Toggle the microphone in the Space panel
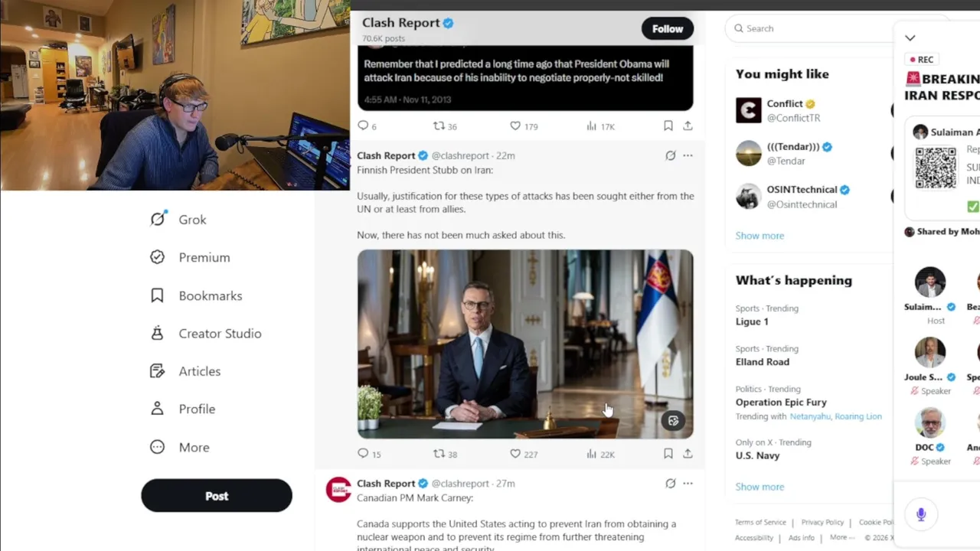Screen dimensions: 980x551 tap(921, 514)
